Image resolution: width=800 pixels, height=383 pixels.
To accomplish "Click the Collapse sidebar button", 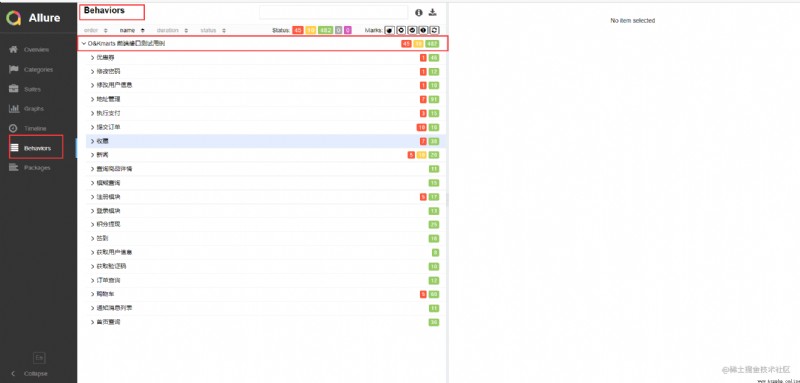I will pyautogui.click(x=30, y=373).
